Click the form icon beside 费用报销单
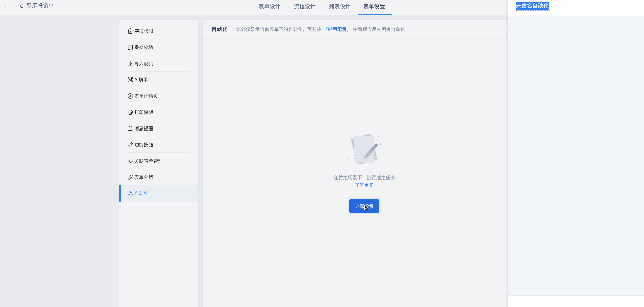 click(x=21, y=6)
